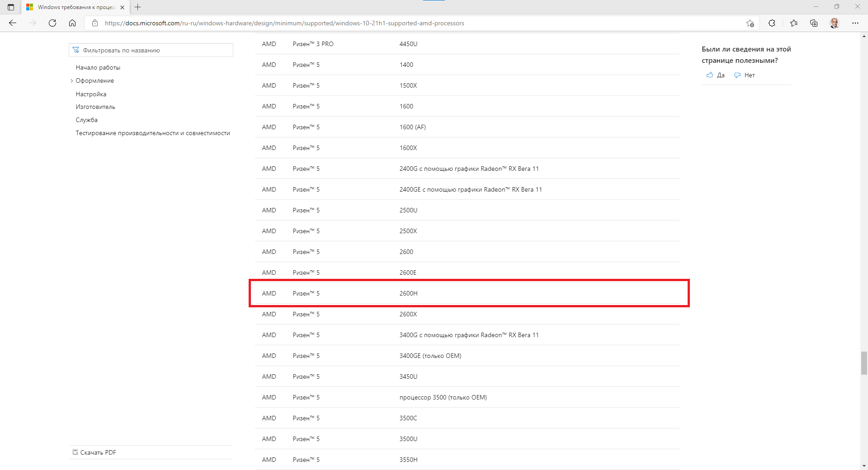Click the scrollbar up arrow

(864, 36)
